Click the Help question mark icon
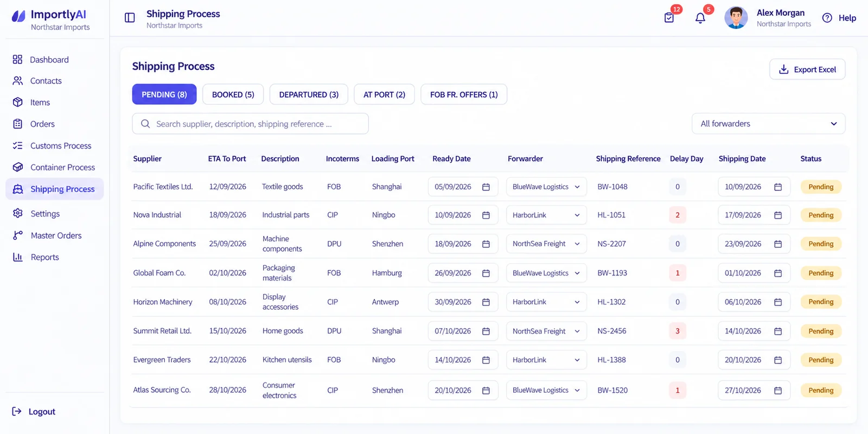 (x=827, y=18)
